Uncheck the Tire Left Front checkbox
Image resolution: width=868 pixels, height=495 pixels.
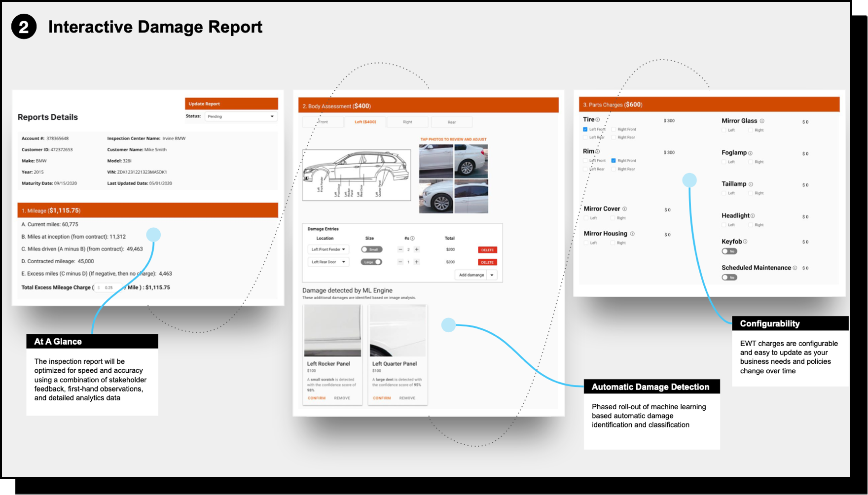click(x=585, y=130)
